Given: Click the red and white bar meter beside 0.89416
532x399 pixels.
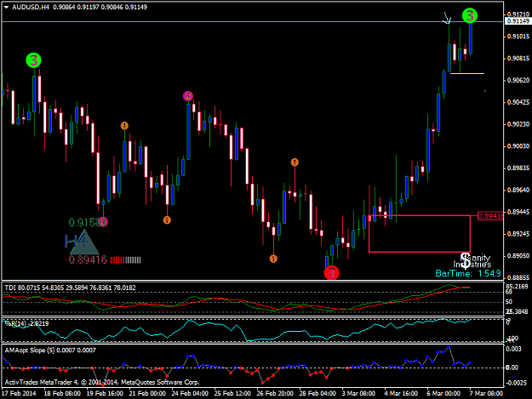Looking at the screenshot, I should click(125, 260).
